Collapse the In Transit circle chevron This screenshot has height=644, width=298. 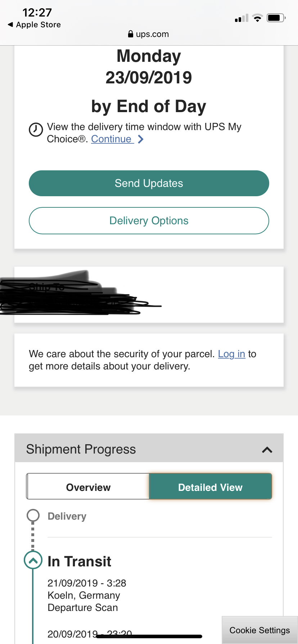pyautogui.click(x=33, y=560)
